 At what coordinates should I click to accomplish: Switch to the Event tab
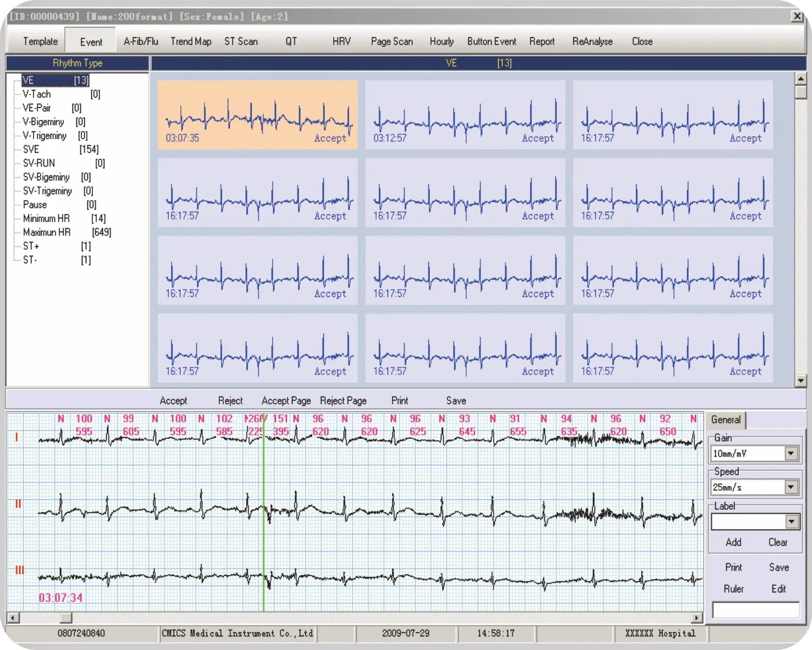click(x=91, y=42)
